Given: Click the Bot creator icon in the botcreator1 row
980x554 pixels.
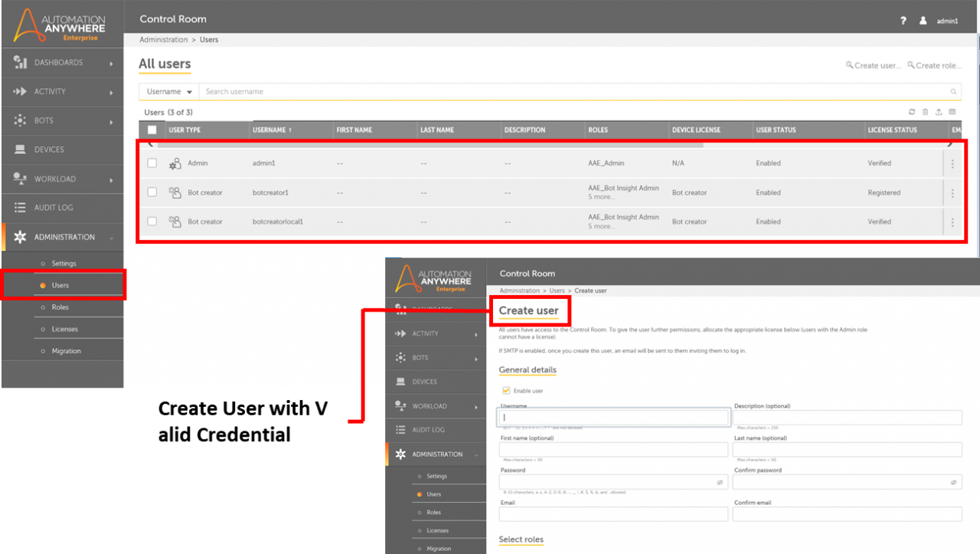Looking at the screenshot, I should tap(175, 193).
